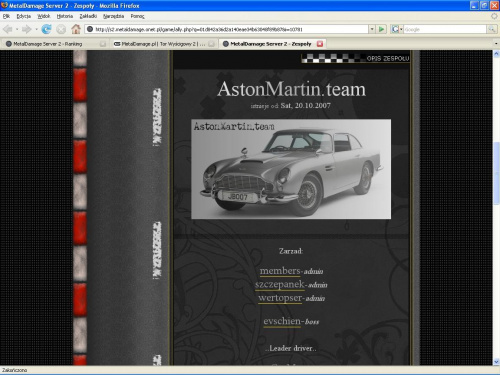Go back with the Back arrow button
Image resolution: width=500 pixels, height=375 pixels.
click(8, 29)
